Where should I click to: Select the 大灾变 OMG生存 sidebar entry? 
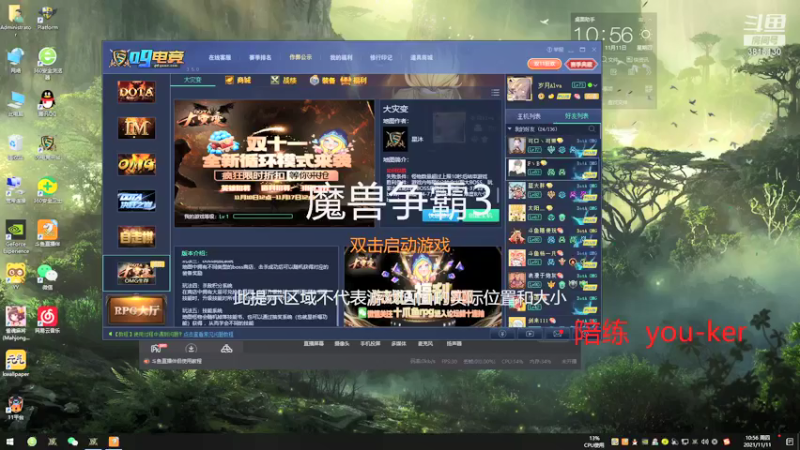(136, 273)
